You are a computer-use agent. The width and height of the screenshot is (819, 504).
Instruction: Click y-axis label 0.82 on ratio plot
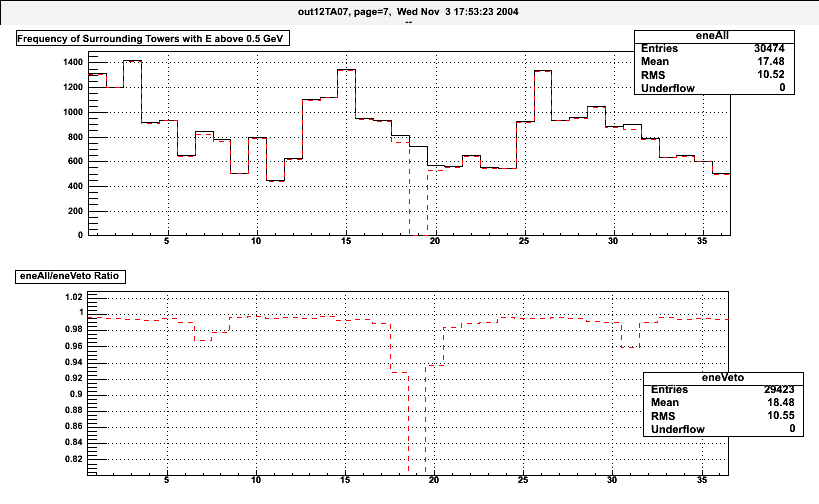click(x=74, y=459)
